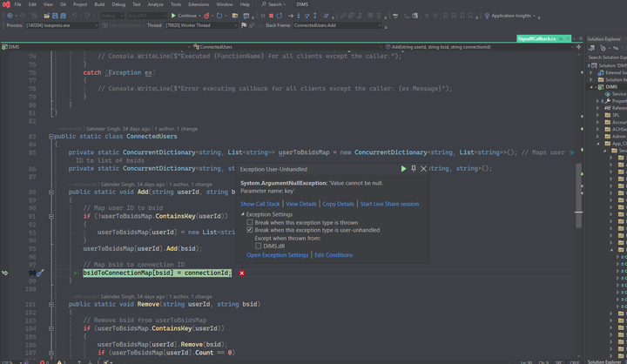627x364 pixels.
Task: Click the Application Insights lightbulb icon
Action: (x=487, y=16)
